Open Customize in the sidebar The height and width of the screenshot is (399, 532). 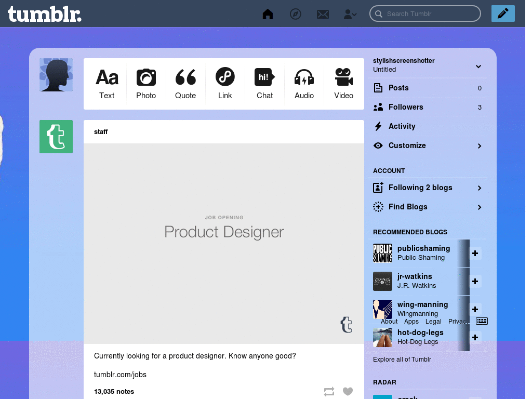pos(428,145)
